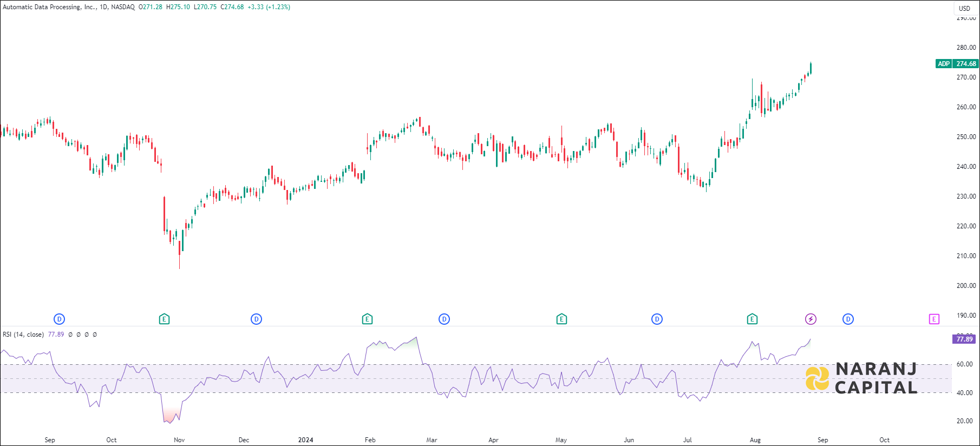This screenshot has width=980, height=446.
Task: Click the 1D interval in chart legend
Action: [x=103, y=7]
